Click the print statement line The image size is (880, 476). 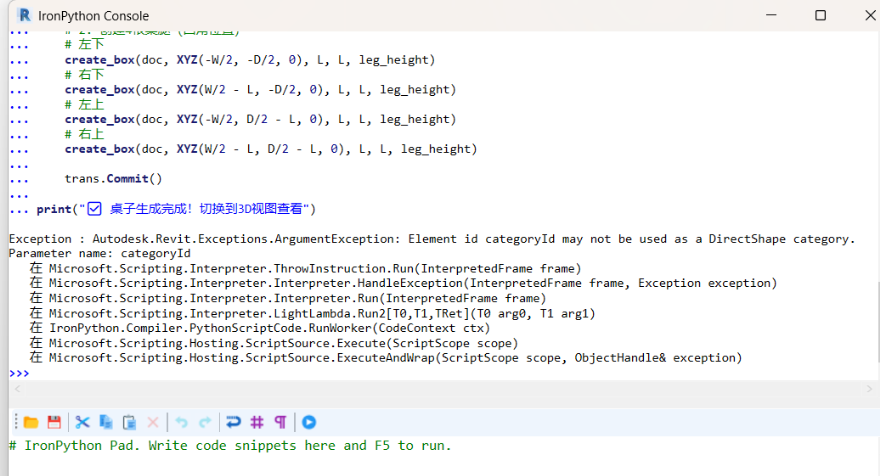coord(176,209)
